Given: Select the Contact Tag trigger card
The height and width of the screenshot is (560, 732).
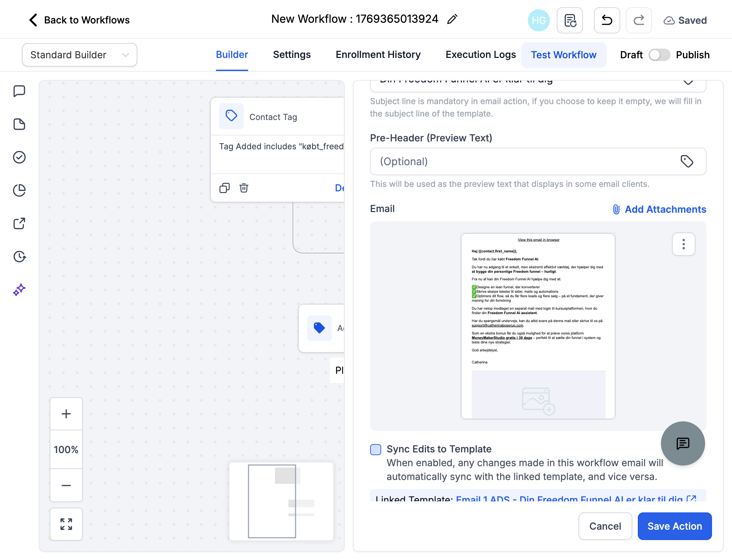Looking at the screenshot, I should tap(278, 150).
